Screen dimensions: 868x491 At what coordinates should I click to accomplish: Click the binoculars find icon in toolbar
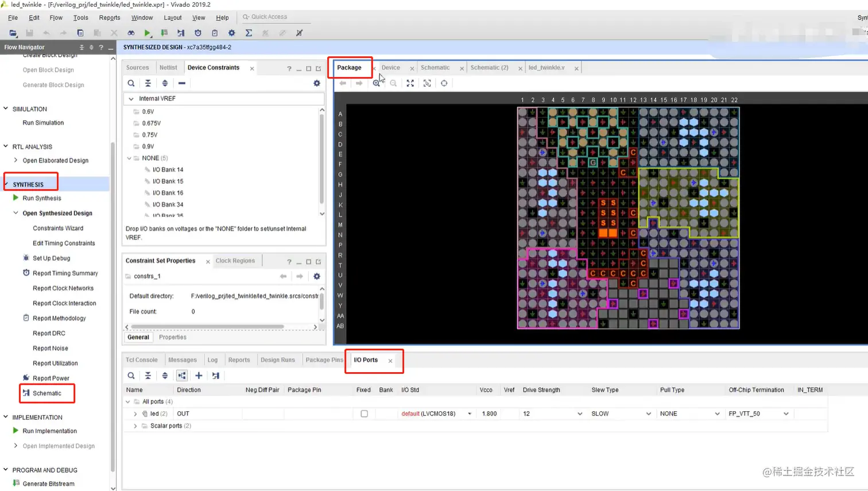pyautogui.click(x=131, y=33)
